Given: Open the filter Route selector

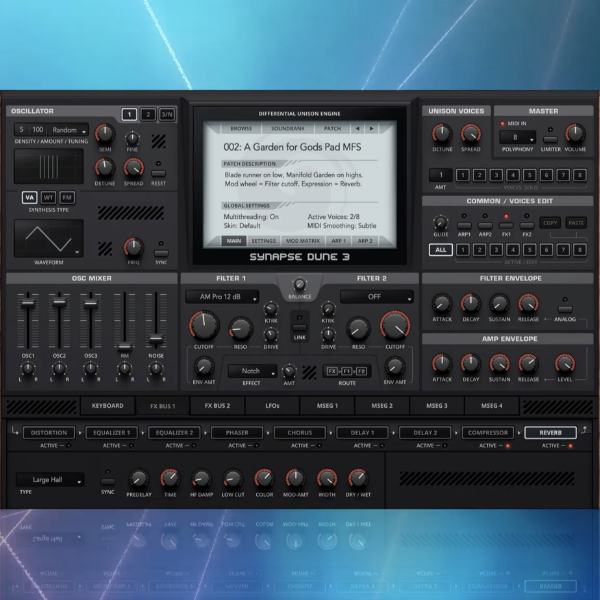Looking at the screenshot, I should (x=347, y=371).
